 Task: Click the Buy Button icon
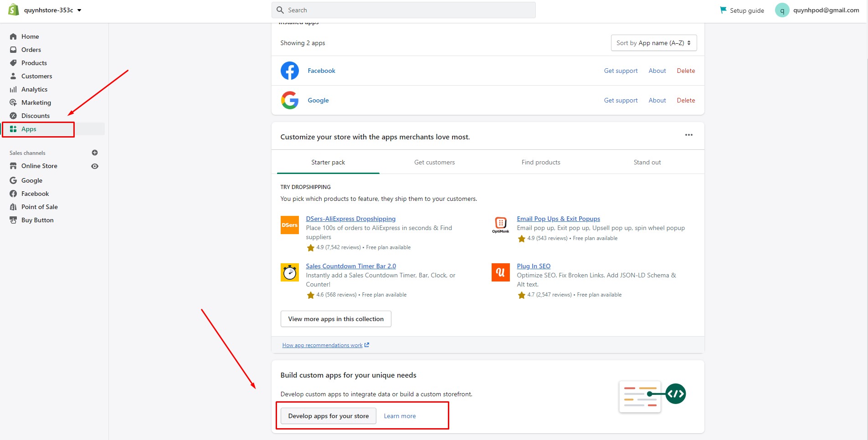[x=13, y=220]
